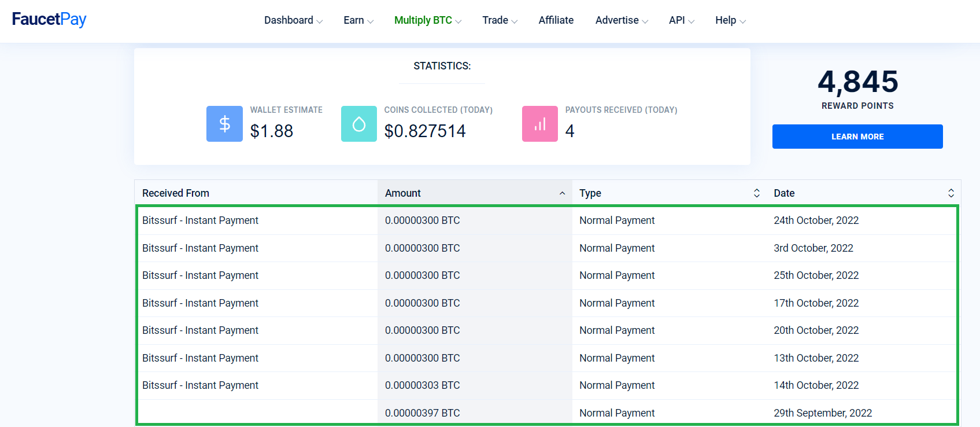Click the $1.88 wallet estimate value
Viewport: 980px width, 427px height.
[272, 131]
